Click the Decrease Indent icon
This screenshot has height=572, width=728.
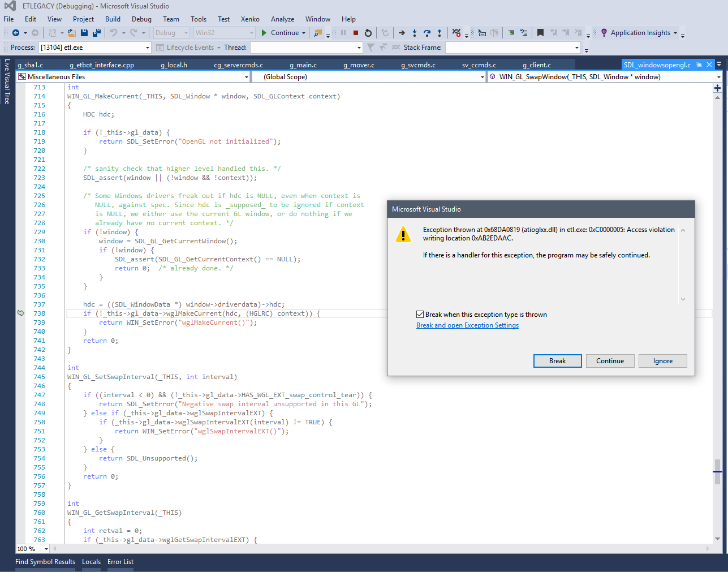click(x=511, y=33)
